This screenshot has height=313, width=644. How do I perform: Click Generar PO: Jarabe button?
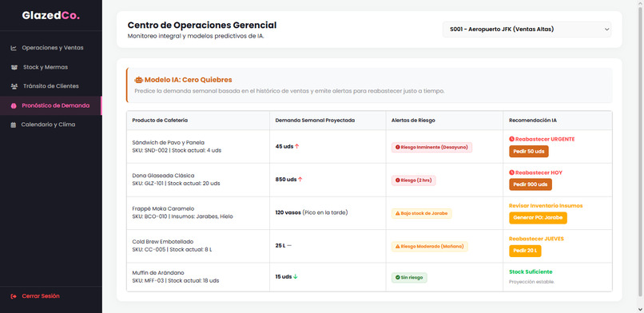(x=538, y=218)
